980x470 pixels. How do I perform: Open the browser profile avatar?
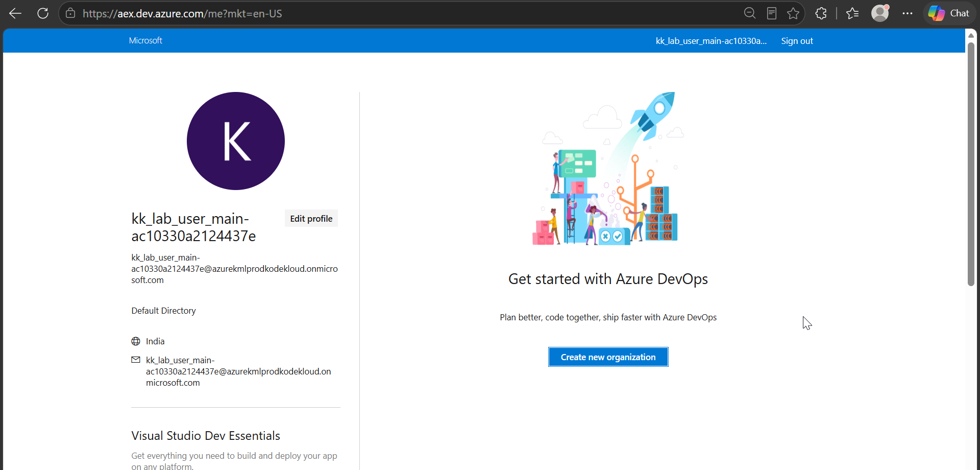click(x=880, y=13)
